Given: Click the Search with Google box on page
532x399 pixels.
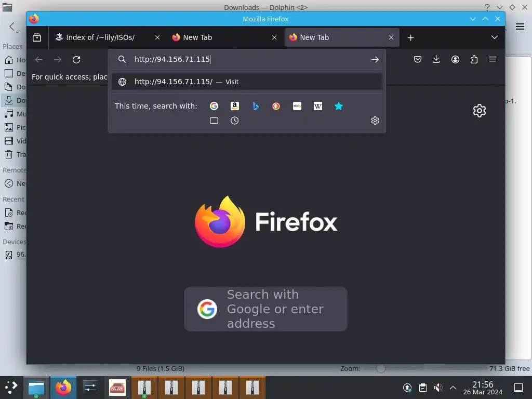Looking at the screenshot, I should 265,309.
